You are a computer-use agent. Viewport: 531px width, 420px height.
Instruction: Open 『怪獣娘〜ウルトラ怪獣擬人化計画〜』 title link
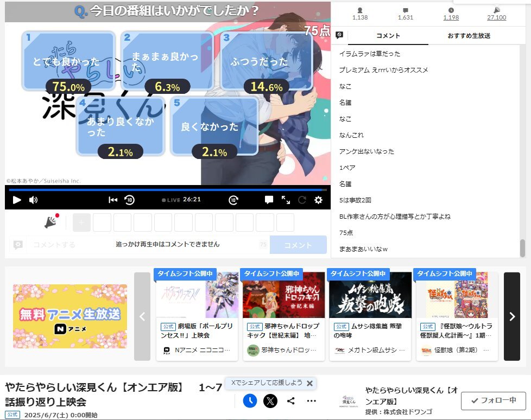point(457,330)
